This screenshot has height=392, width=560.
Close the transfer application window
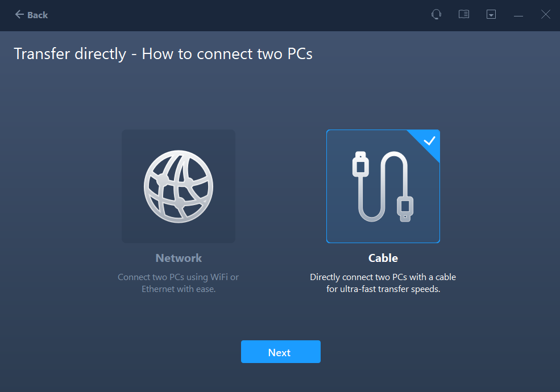546,15
